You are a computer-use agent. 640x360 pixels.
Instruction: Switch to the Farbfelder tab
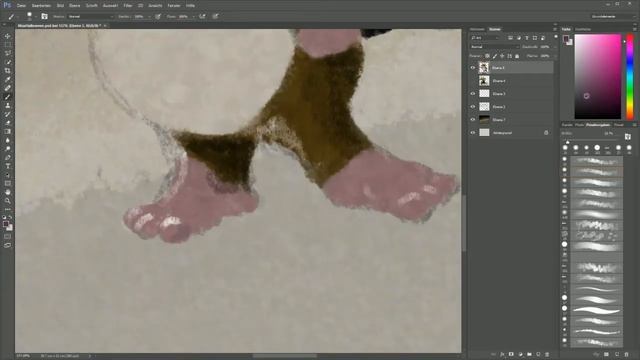tap(583, 29)
